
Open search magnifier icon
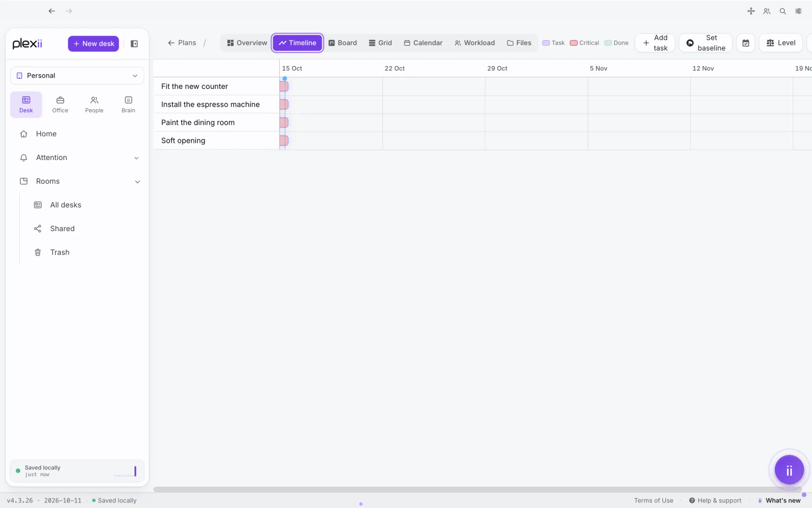click(x=783, y=11)
